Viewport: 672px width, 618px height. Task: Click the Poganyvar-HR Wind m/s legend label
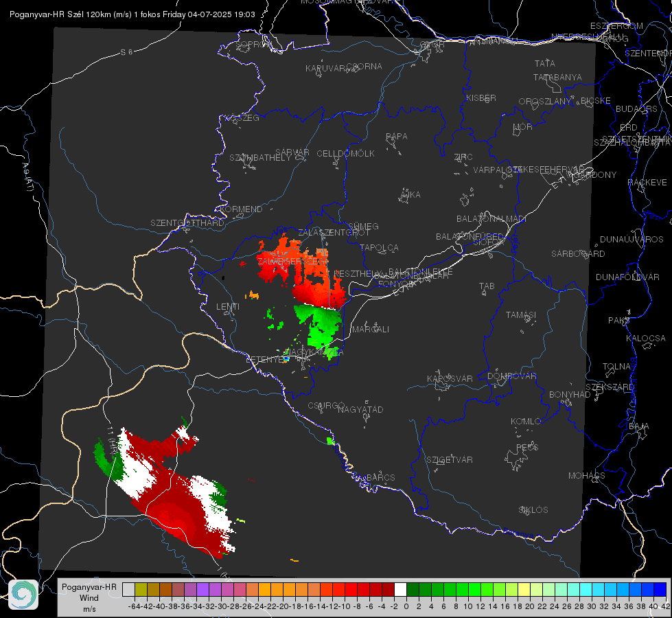pyautogui.click(x=89, y=598)
